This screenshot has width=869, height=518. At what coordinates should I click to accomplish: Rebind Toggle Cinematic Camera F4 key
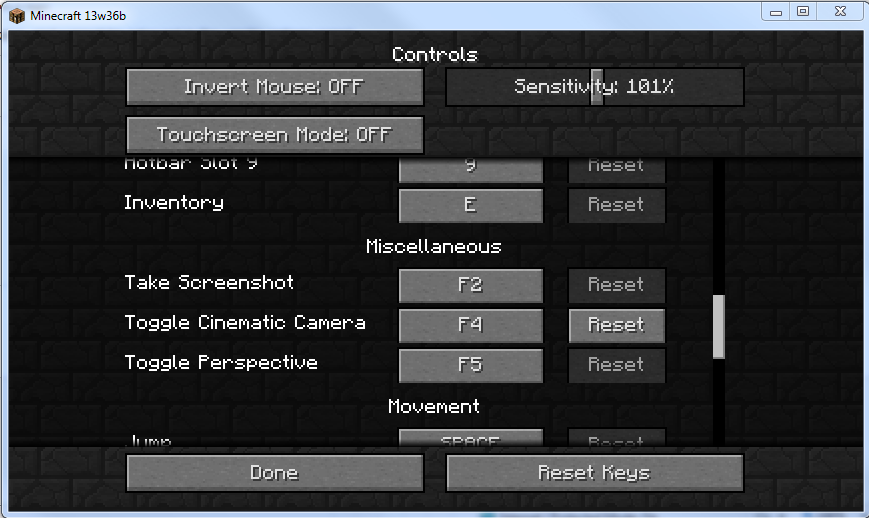[x=471, y=325]
